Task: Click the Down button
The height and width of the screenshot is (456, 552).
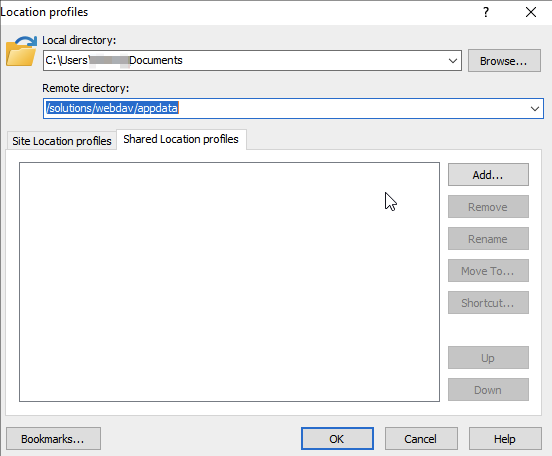Action: (x=488, y=390)
